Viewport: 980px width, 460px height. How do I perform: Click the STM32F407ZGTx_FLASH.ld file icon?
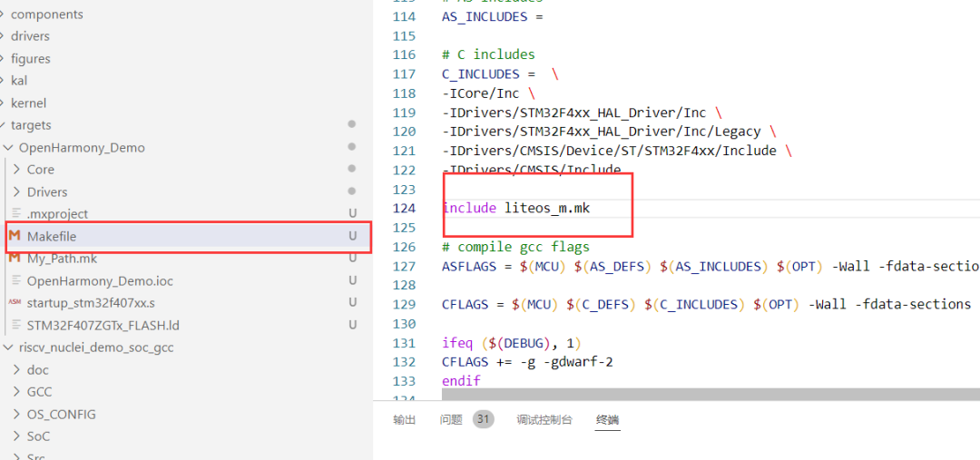(16, 325)
